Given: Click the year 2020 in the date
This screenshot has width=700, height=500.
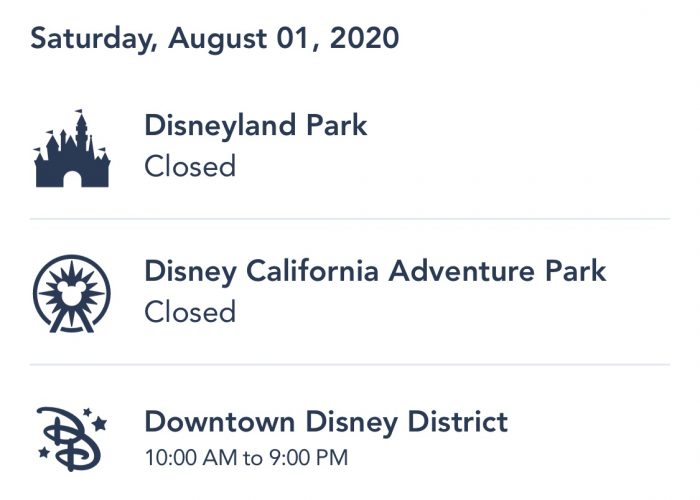Looking at the screenshot, I should tap(364, 38).
